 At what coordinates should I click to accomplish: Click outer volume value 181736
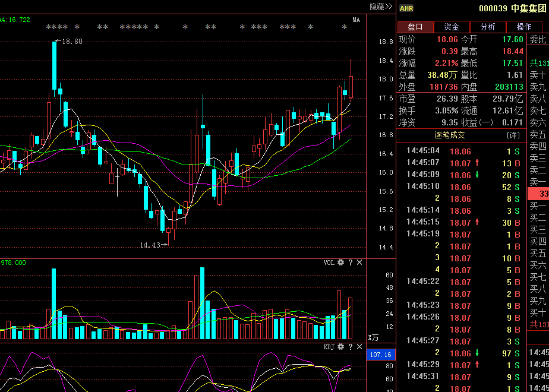[444, 87]
